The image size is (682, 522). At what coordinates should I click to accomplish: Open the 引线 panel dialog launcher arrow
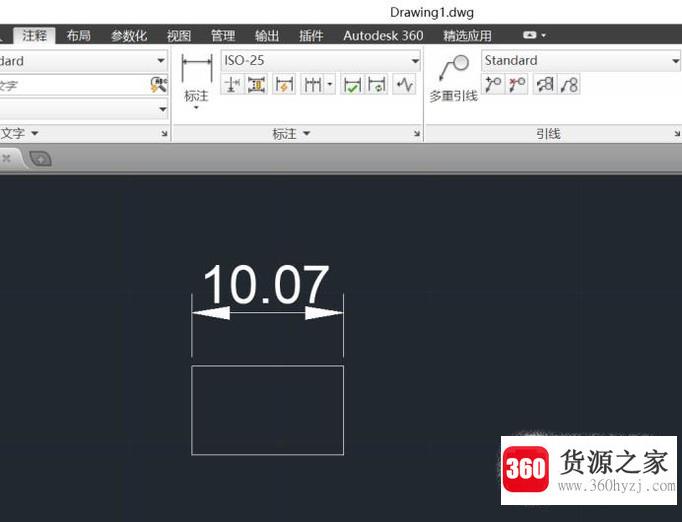(x=678, y=134)
